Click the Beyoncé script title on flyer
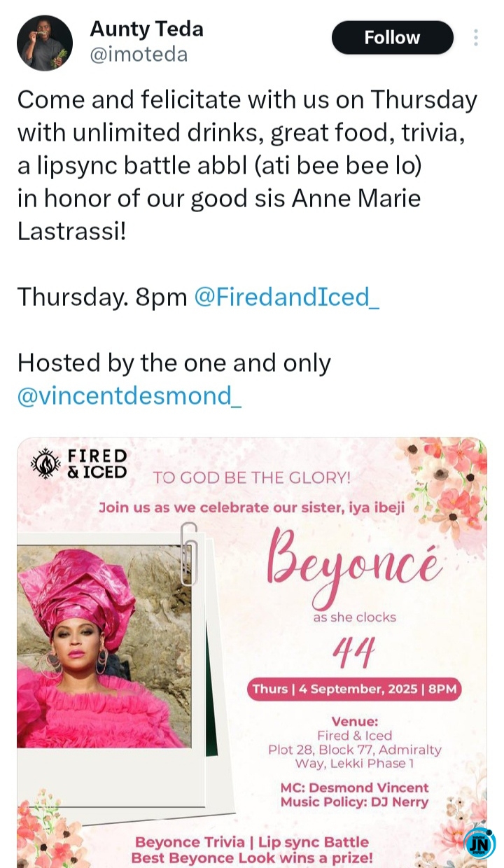Screen dimensions: 504x868 (x=354, y=566)
